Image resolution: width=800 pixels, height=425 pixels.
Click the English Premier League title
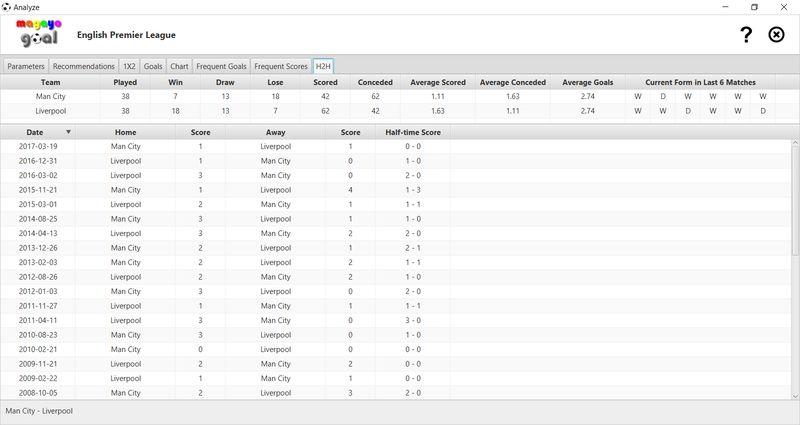[126, 35]
